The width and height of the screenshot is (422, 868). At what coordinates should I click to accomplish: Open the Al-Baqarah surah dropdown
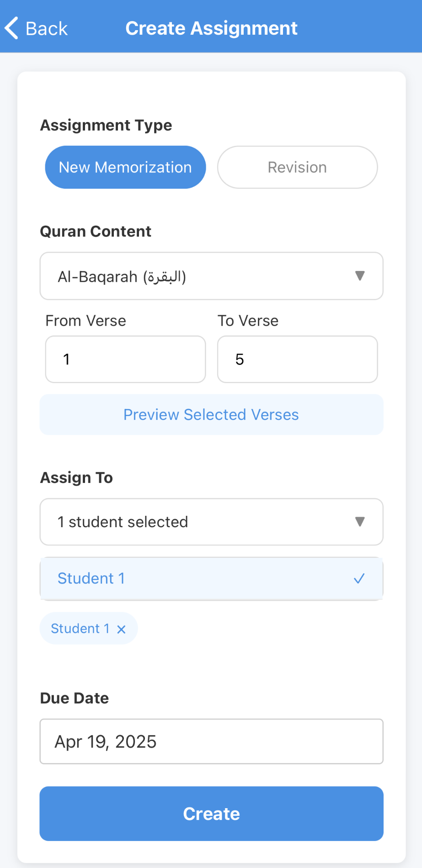211,276
